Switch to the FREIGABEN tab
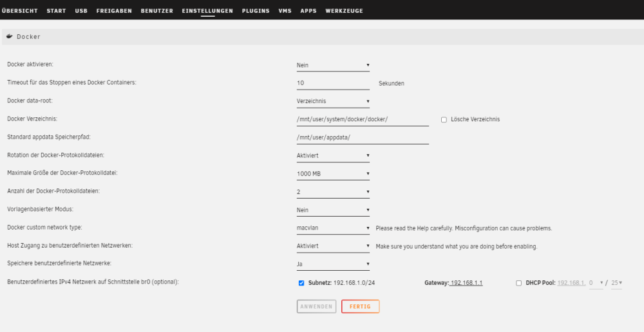Viewport: 644px width, 332px height. coord(114,11)
